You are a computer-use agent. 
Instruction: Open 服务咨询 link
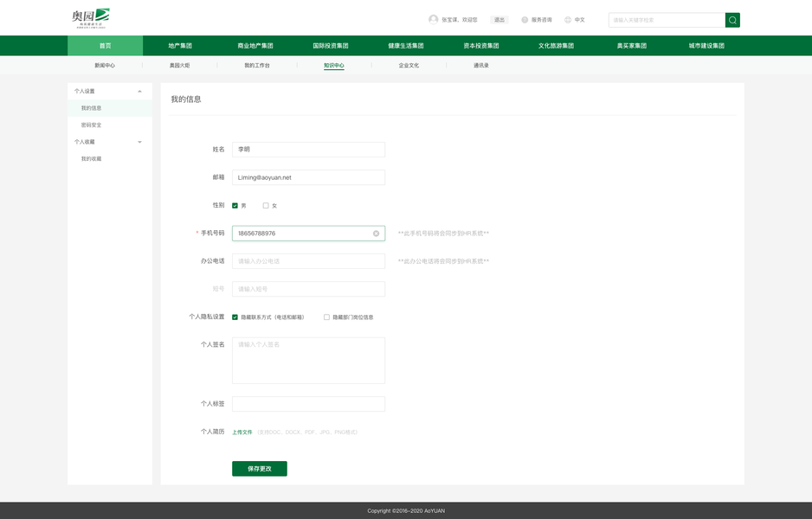(541, 20)
